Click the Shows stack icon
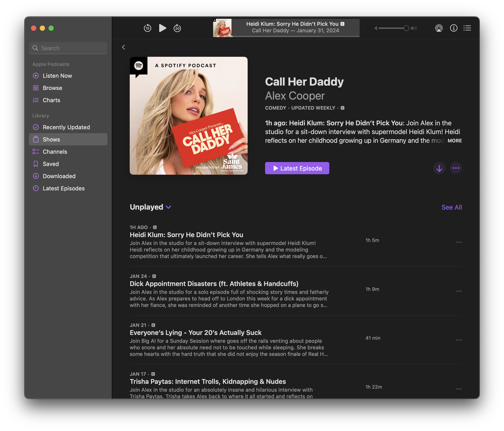Image resolution: width=504 pixels, height=431 pixels. pos(36,139)
